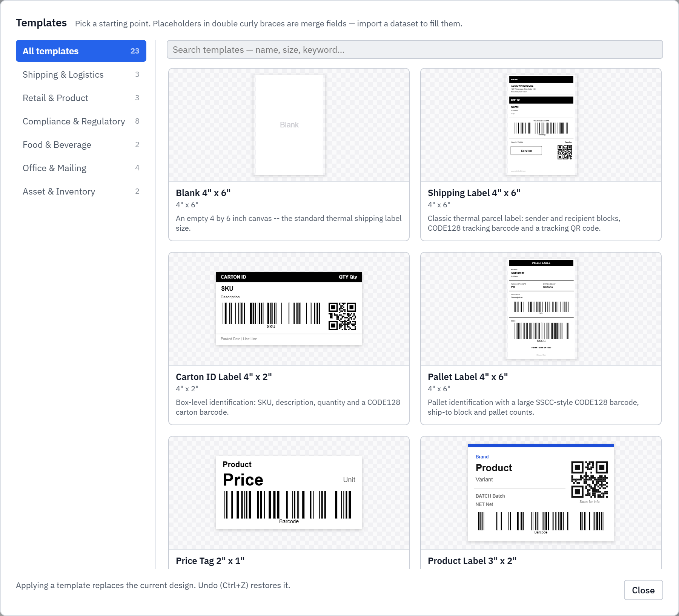Image resolution: width=679 pixels, height=616 pixels.
Task: Click the Pallet Label 4" x 6" title
Action: point(468,377)
